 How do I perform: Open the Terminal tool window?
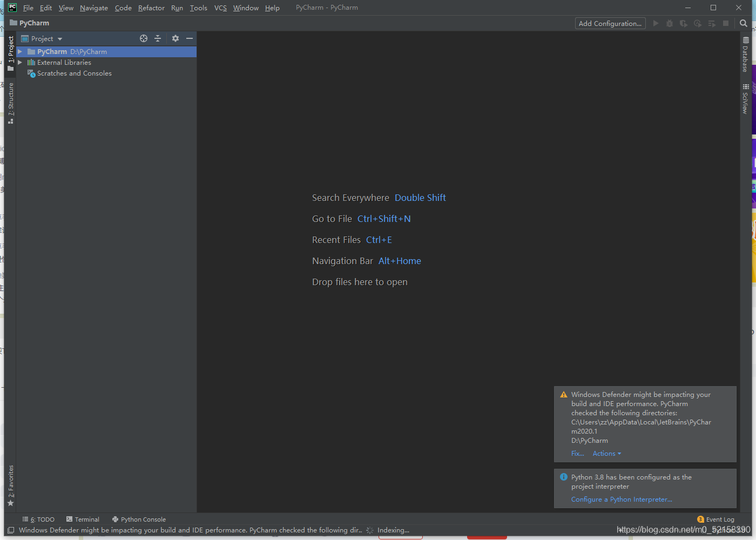point(83,519)
